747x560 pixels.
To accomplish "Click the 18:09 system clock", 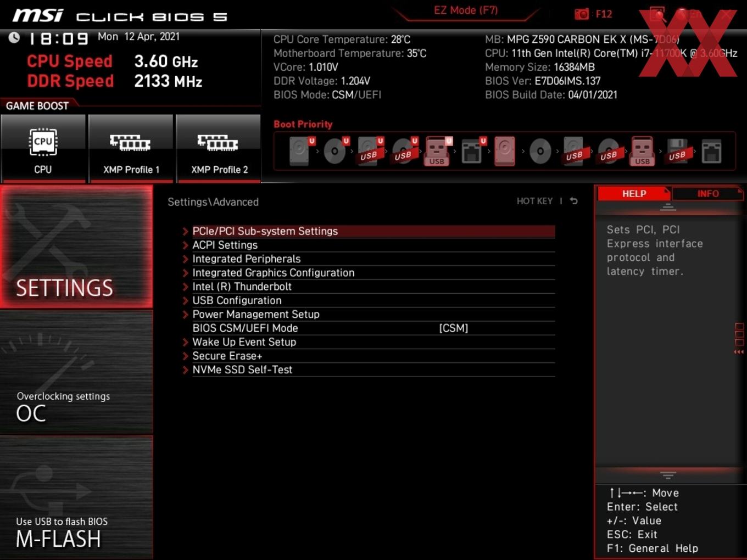I will coord(58,38).
